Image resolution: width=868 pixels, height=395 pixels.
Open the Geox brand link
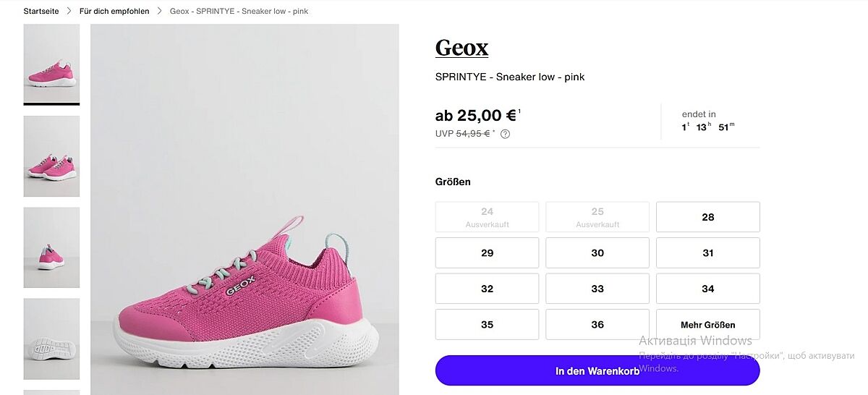(x=461, y=48)
